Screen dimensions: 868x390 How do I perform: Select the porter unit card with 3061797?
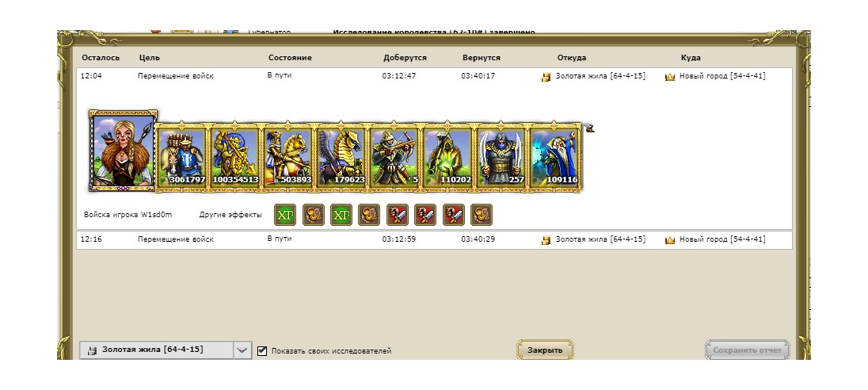181,157
